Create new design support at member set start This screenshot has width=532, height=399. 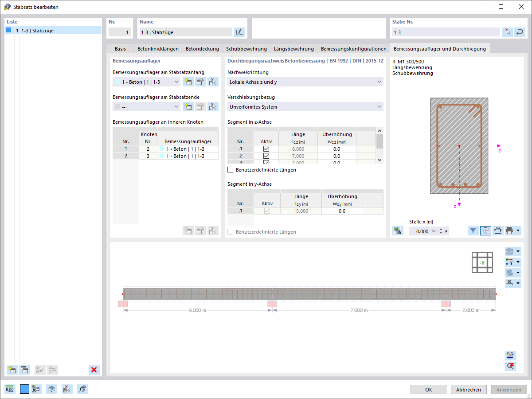[x=188, y=82]
